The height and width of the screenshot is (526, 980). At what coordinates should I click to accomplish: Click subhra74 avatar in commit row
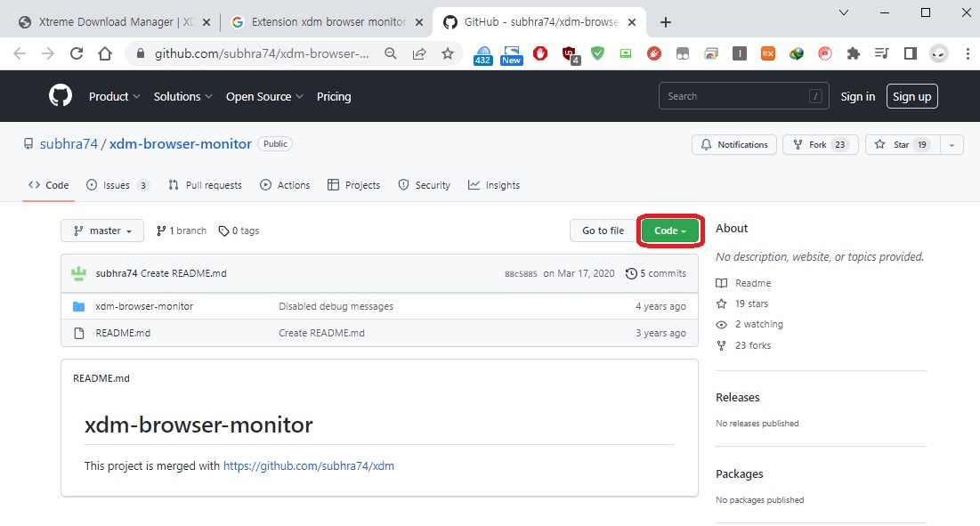(x=78, y=273)
